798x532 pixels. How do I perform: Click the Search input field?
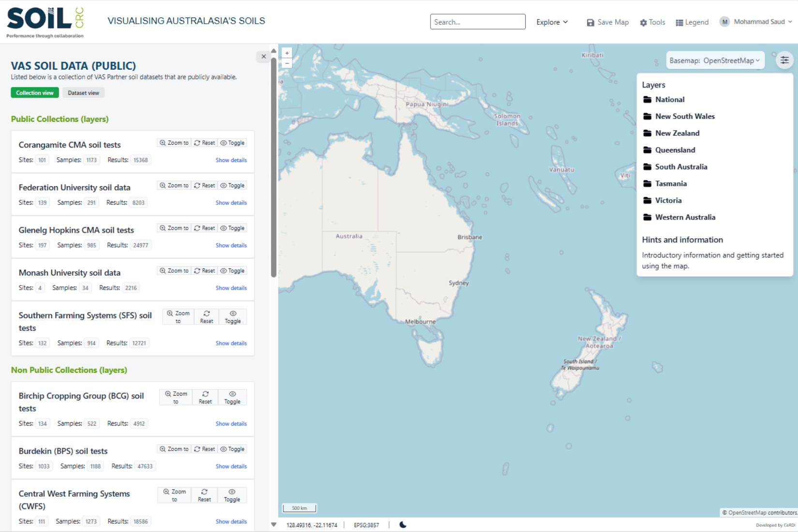[477, 22]
